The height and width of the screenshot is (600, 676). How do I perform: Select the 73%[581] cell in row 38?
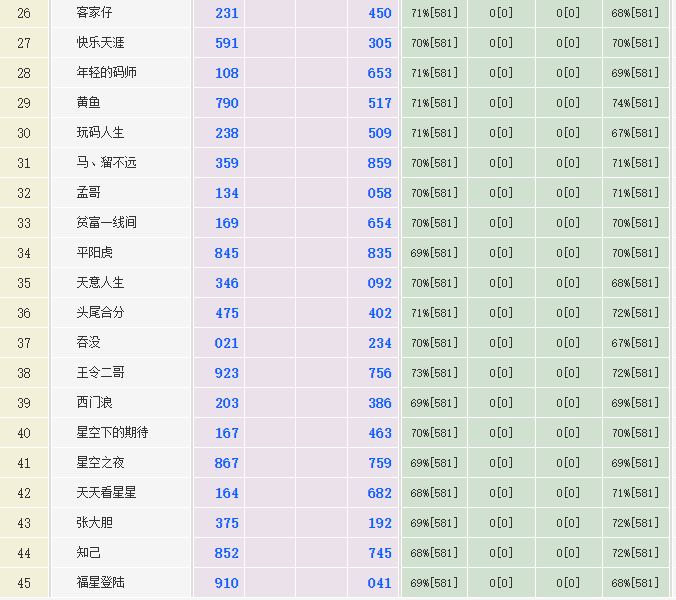[x=434, y=373]
